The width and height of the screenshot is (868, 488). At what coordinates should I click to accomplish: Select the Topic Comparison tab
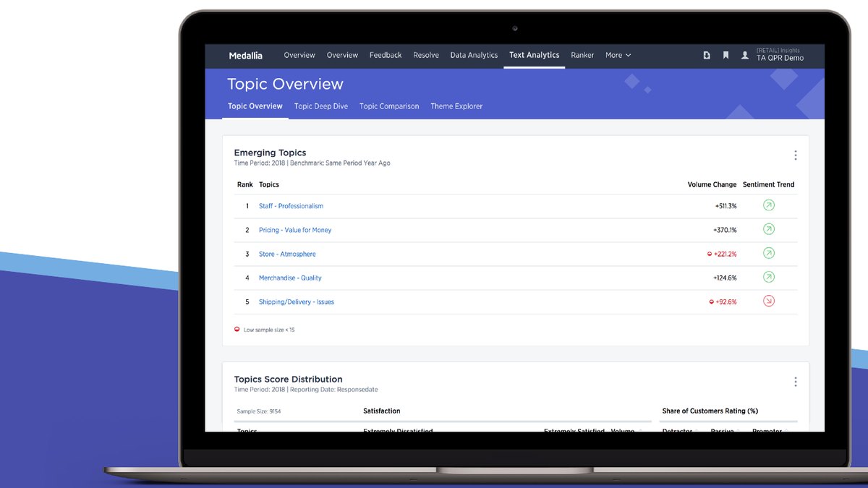389,106
